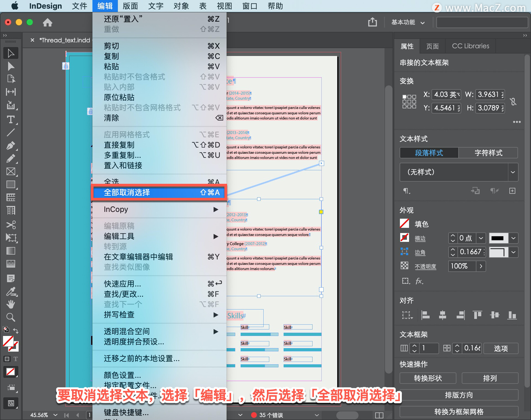Select the Scissors tool

click(11, 225)
